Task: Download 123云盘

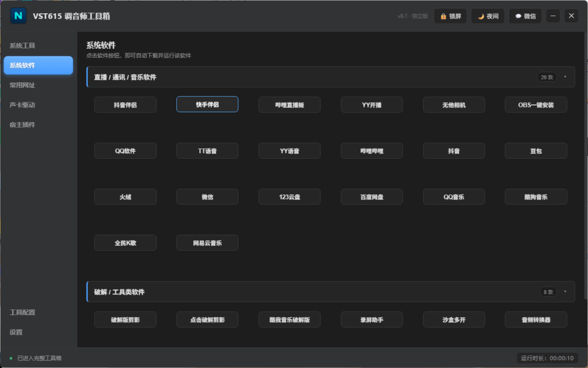Action: tap(289, 197)
